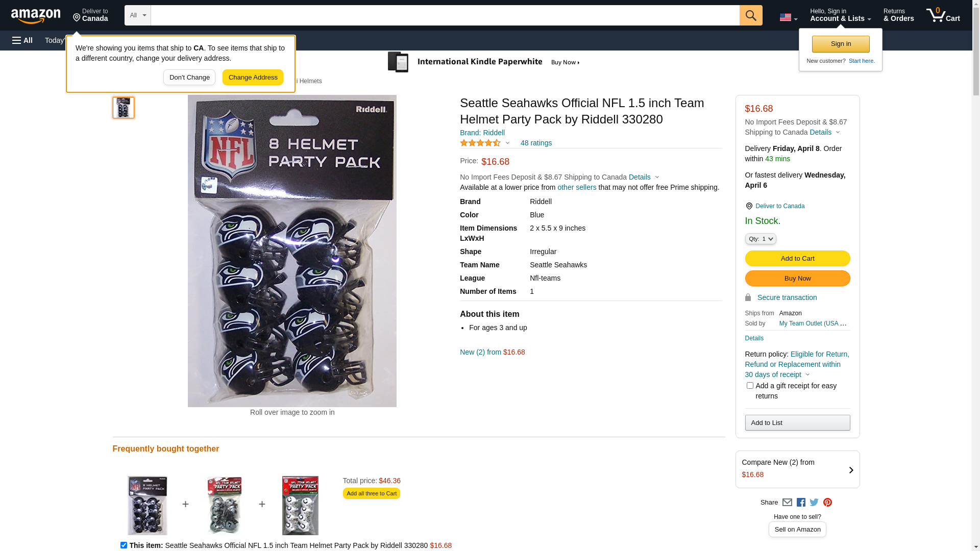
Task: Open the All hamburger menu
Action: coord(22,40)
